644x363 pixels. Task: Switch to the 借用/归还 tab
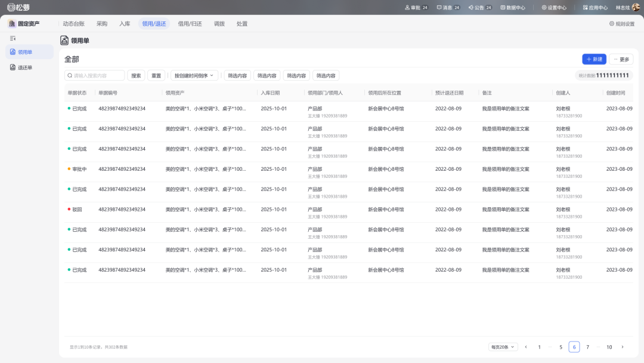pyautogui.click(x=190, y=24)
